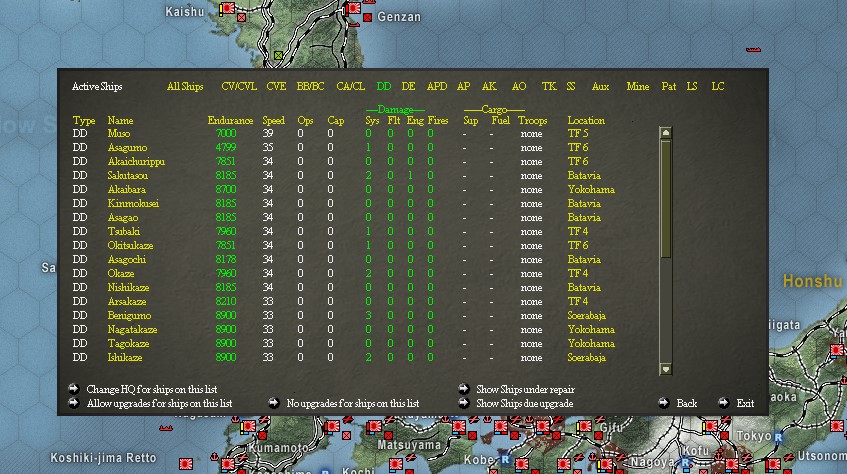Screen dimensions: 847x474
Task: Select Japanese base icon next to Genzan
Action: tap(354, 8)
